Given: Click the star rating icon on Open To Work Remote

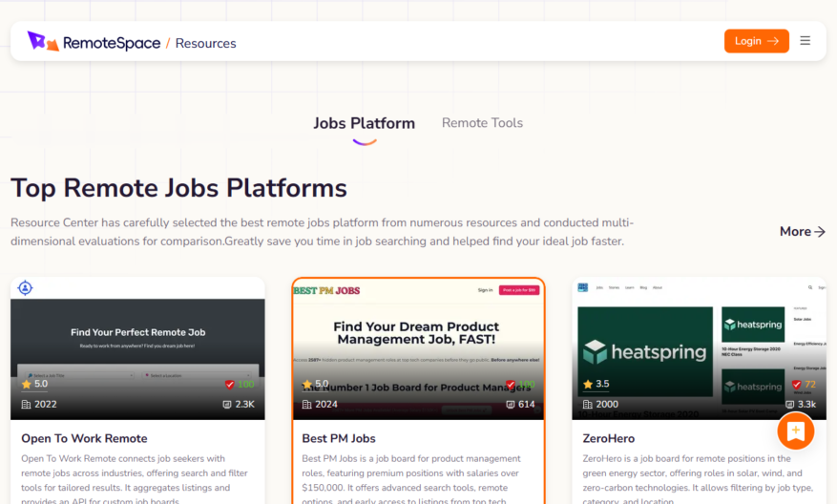Looking at the screenshot, I should [26, 384].
